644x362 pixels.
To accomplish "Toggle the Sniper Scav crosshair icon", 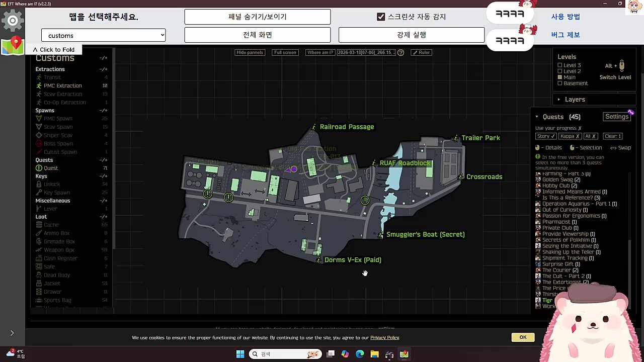I will (x=39, y=135).
